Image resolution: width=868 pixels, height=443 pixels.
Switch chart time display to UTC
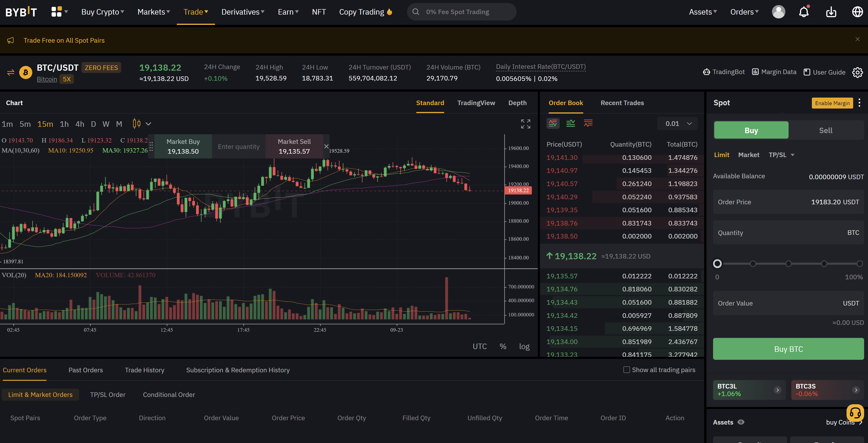tap(480, 346)
